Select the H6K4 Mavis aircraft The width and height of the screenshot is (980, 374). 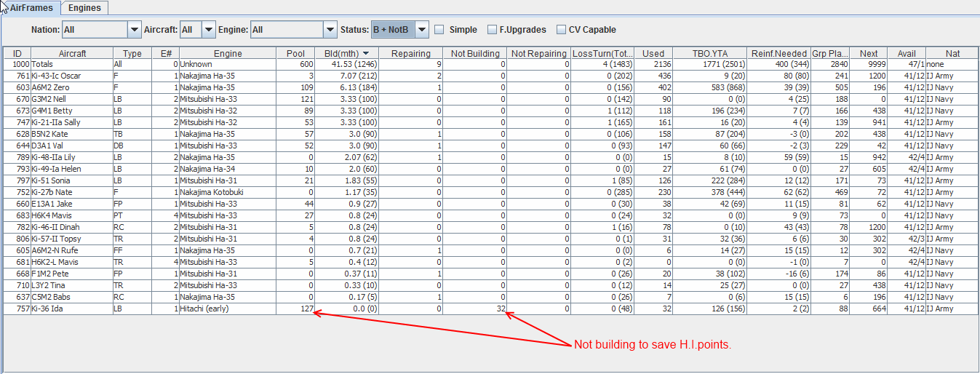[x=72, y=216]
